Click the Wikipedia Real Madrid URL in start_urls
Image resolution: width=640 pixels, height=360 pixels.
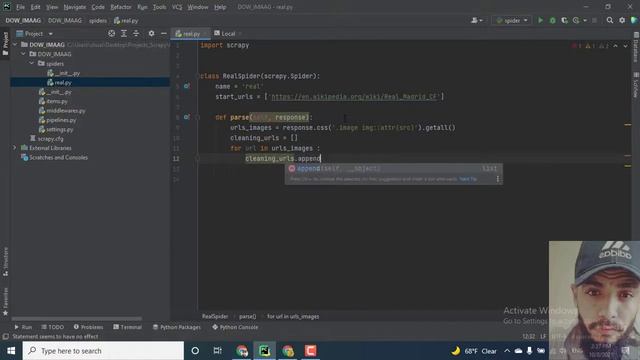(354, 97)
